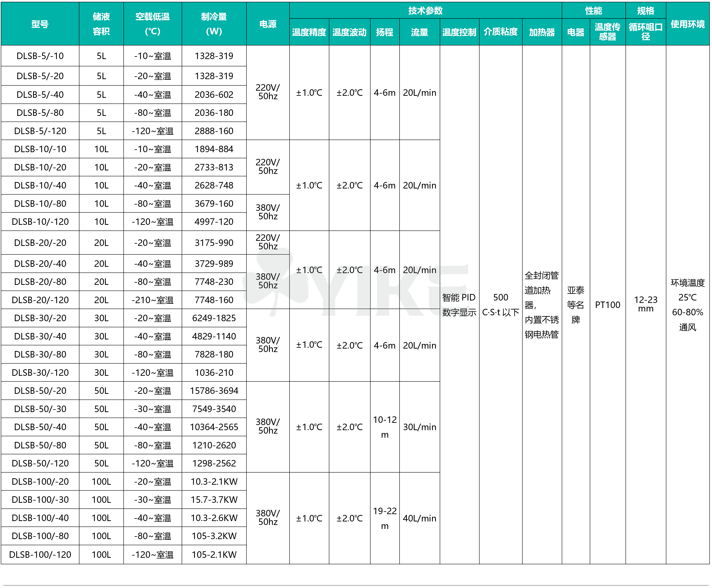The image size is (712, 588).
Task: Click the 制冷量 (W) header
Action: [x=214, y=24]
